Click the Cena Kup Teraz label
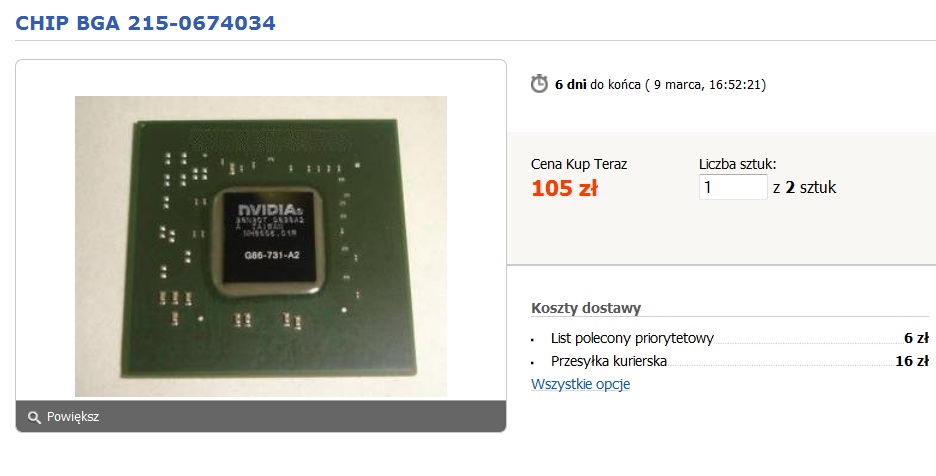 pyautogui.click(x=579, y=164)
